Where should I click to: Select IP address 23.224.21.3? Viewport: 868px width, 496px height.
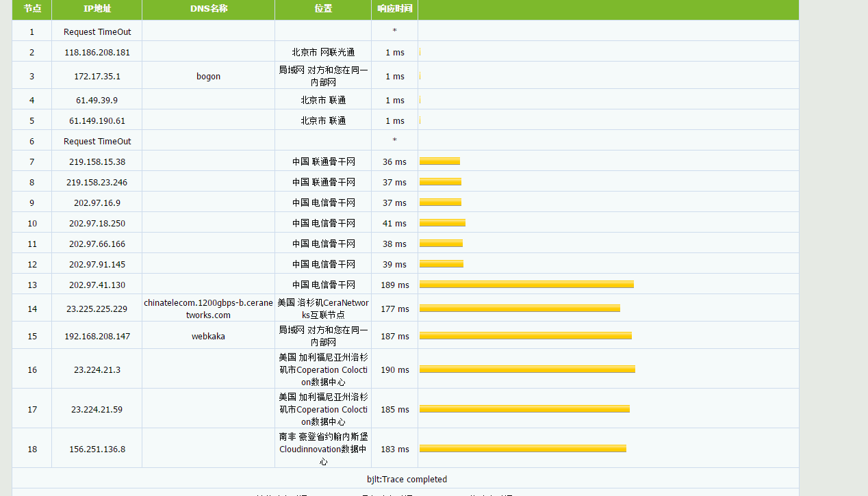[x=97, y=370]
